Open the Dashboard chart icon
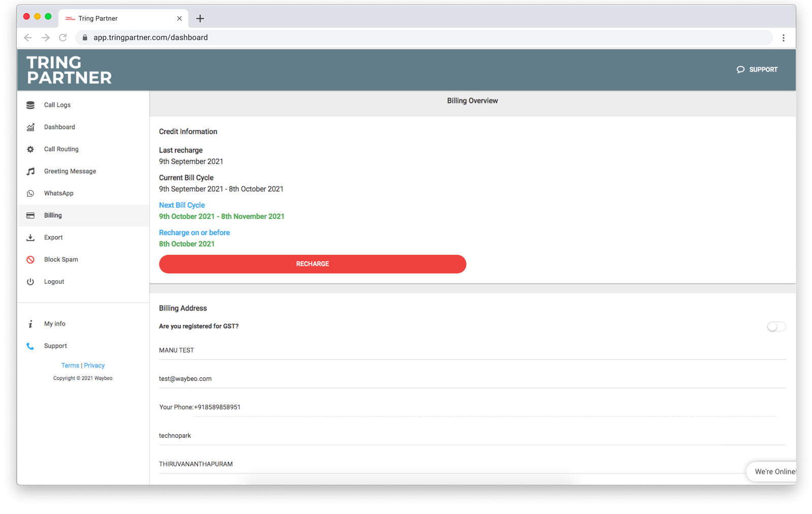The height and width of the screenshot is (514, 812). pos(30,127)
